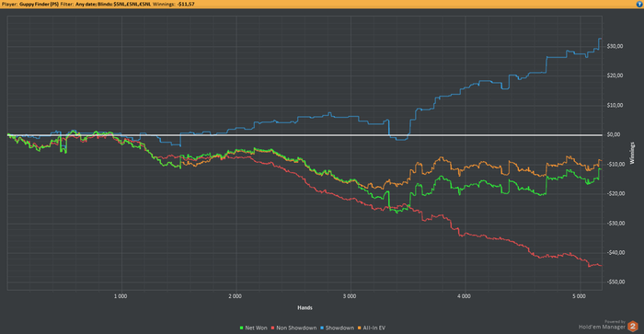Toggle the Net Won legend entry

click(253, 328)
